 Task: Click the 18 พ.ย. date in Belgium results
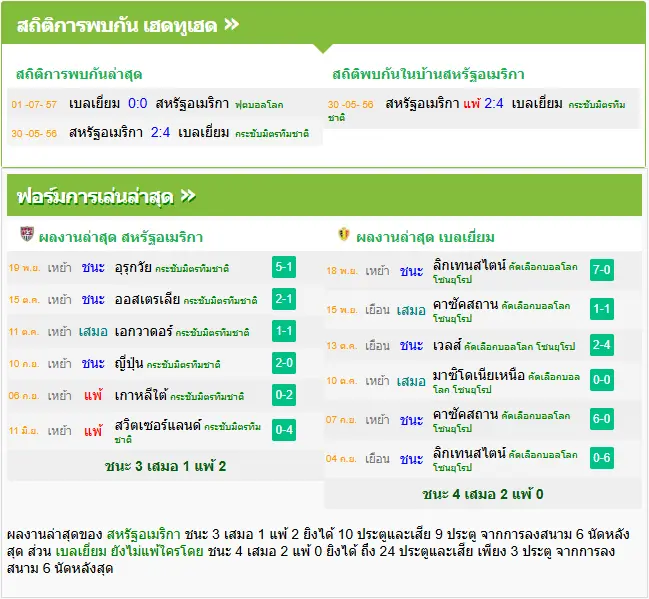pyautogui.click(x=342, y=271)
